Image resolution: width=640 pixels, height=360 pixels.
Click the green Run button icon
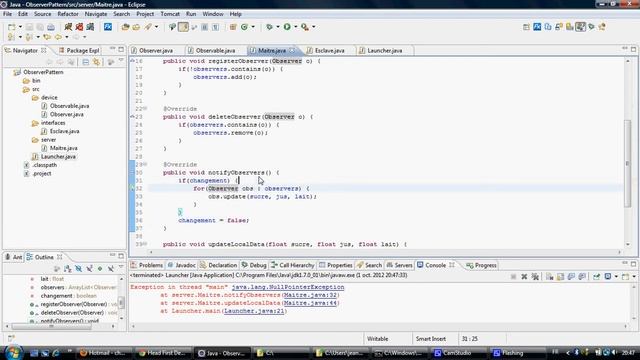(287, 27)
